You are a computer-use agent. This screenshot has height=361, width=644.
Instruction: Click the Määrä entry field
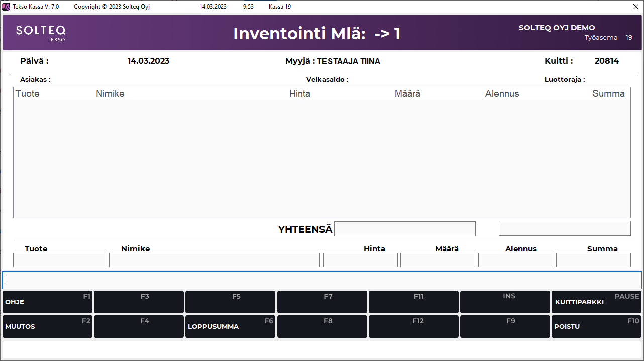[x=438, y=260]
